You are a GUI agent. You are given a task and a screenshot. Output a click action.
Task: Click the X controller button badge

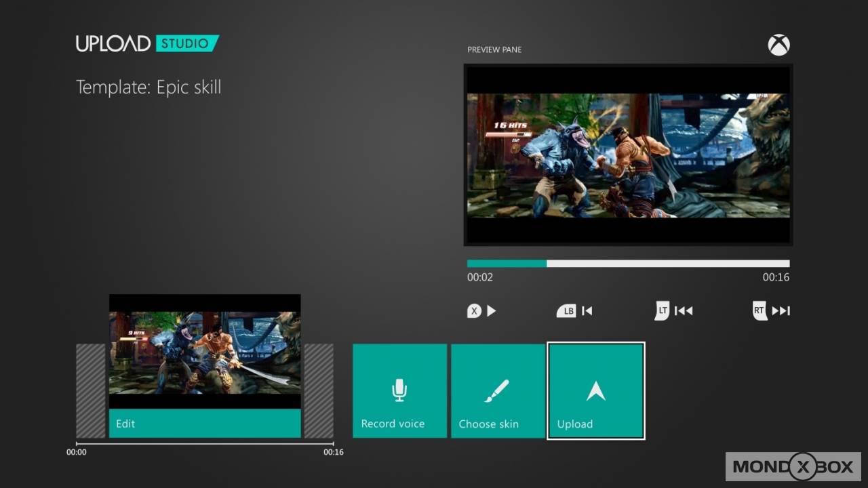(x=474, y=311)
